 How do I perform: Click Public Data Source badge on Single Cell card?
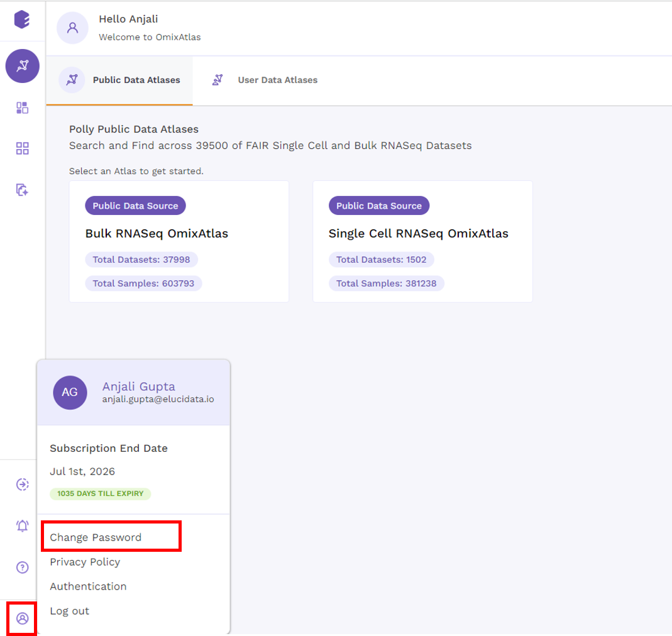pos(379,206)
